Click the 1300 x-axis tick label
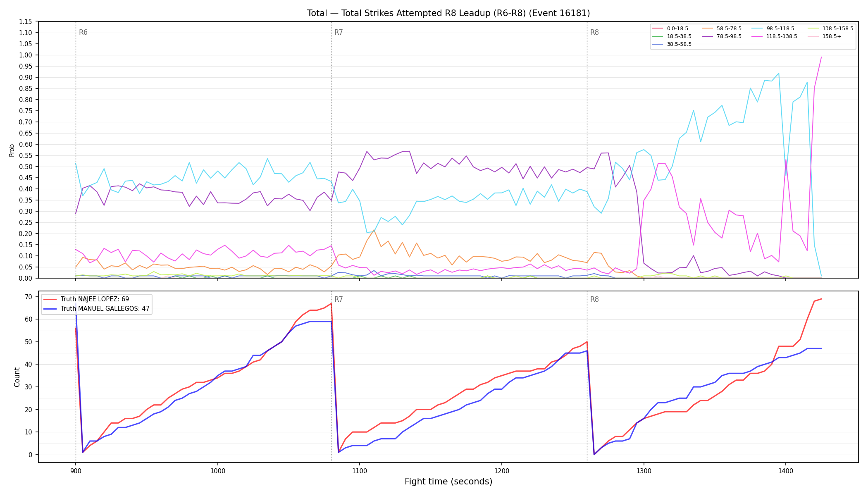The width and height of the screenshot is (868, 496). [644, 470]
